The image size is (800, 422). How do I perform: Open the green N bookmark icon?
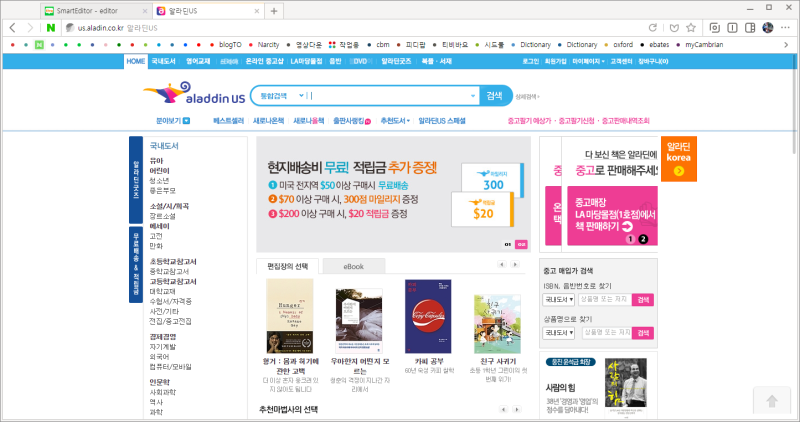pyautogui.click(x=39, y=44)
